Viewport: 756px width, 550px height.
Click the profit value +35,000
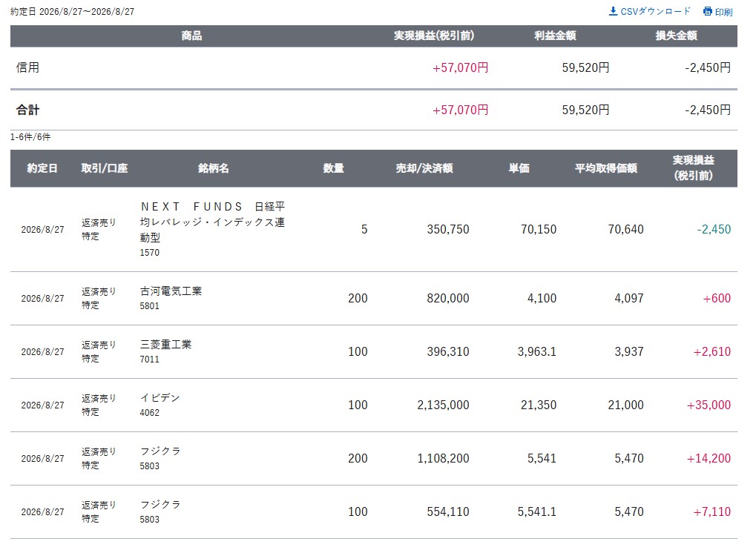point(709,405)
